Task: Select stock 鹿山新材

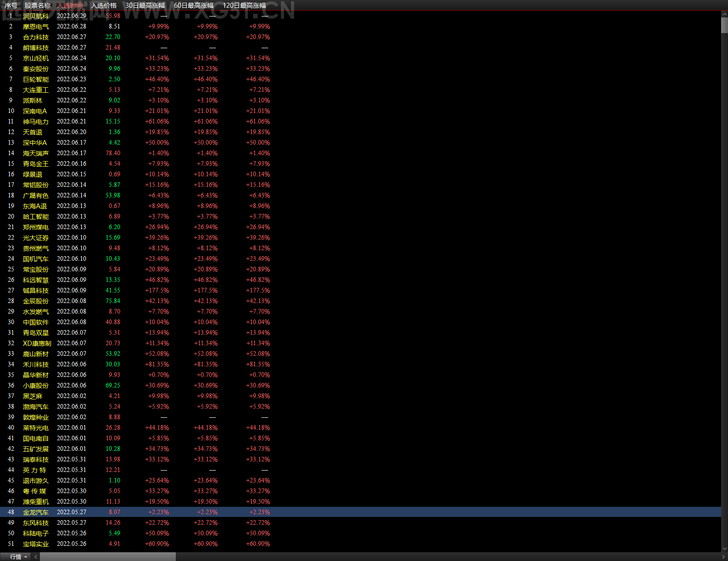Action: [x=36, y=354]
